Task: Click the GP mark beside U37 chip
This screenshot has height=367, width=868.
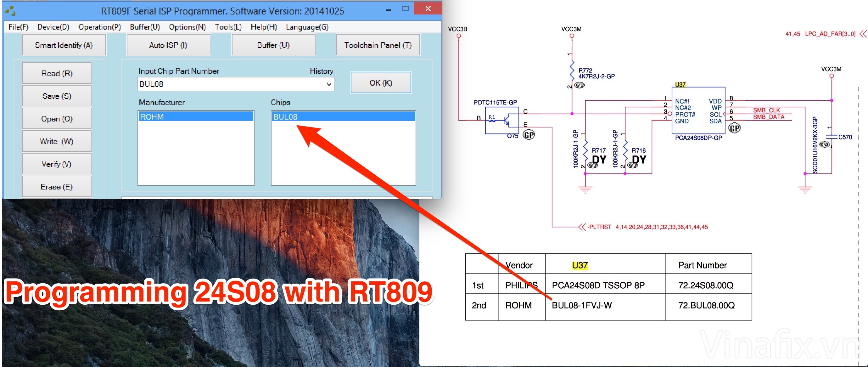Action: [734, 128]
